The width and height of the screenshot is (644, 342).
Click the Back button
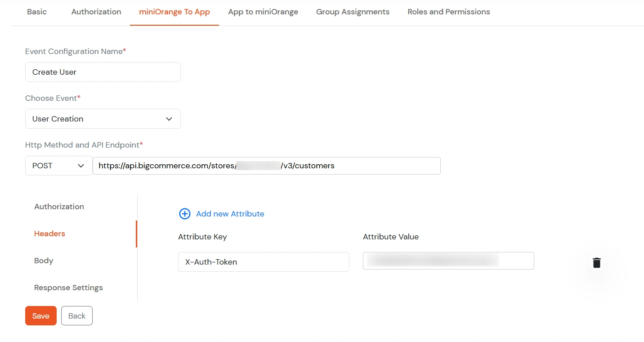click(x=77, y=315)
